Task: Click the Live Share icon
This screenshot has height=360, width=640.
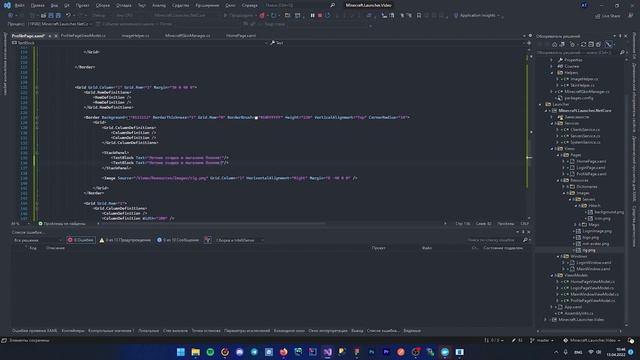Action: tap(608, 16)
